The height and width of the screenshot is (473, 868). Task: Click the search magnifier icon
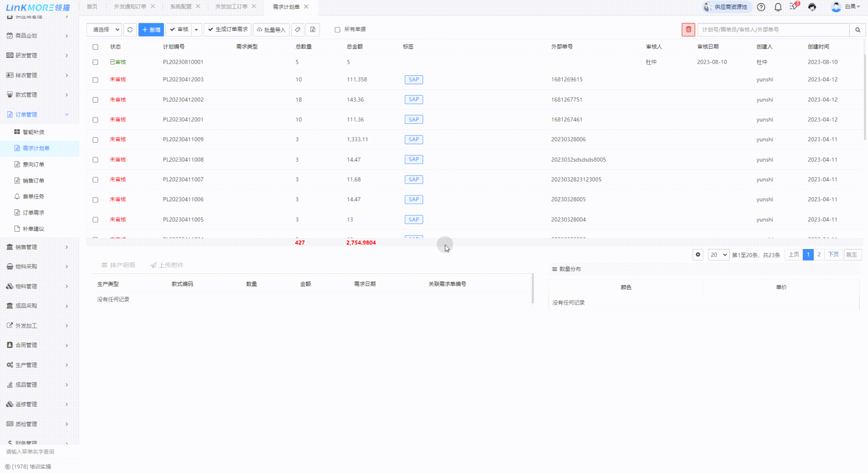(x=857, y=30)
